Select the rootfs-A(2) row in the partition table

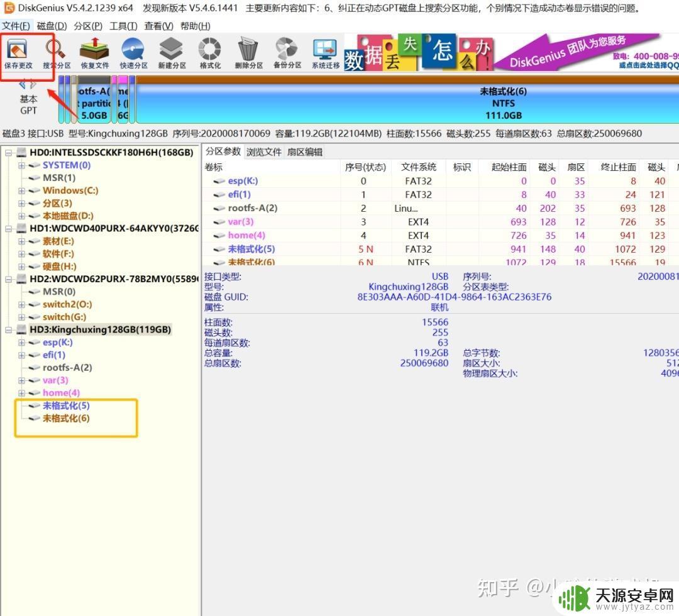click(x=439, y=208)
